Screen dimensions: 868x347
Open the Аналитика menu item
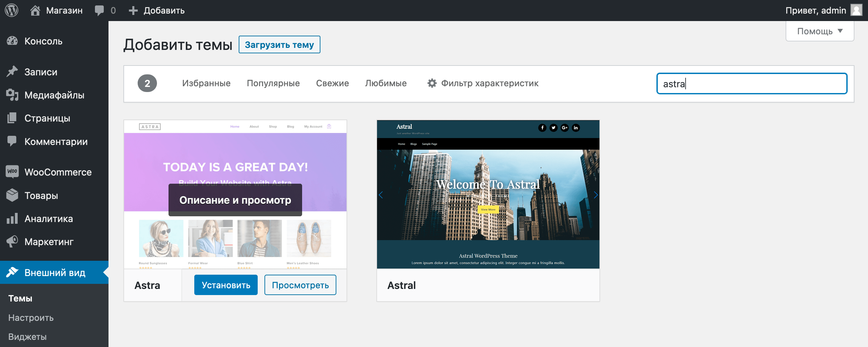click(x=54, y=219)
